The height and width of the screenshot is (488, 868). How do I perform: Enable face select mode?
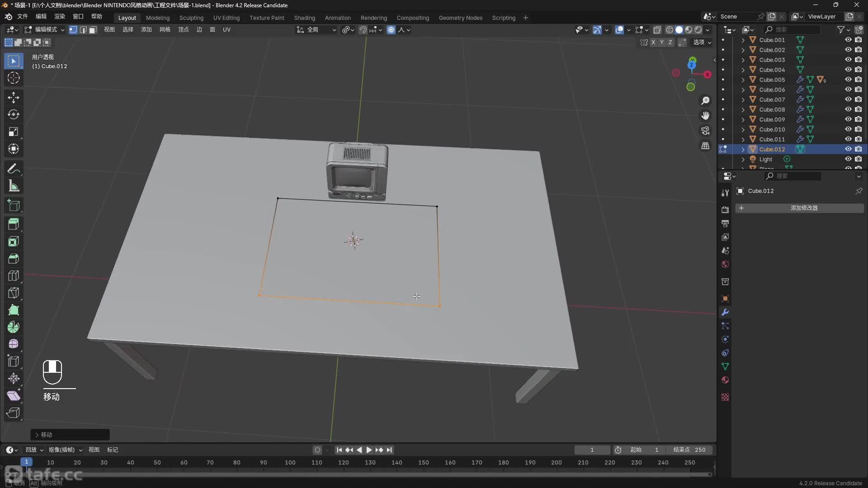93,30
